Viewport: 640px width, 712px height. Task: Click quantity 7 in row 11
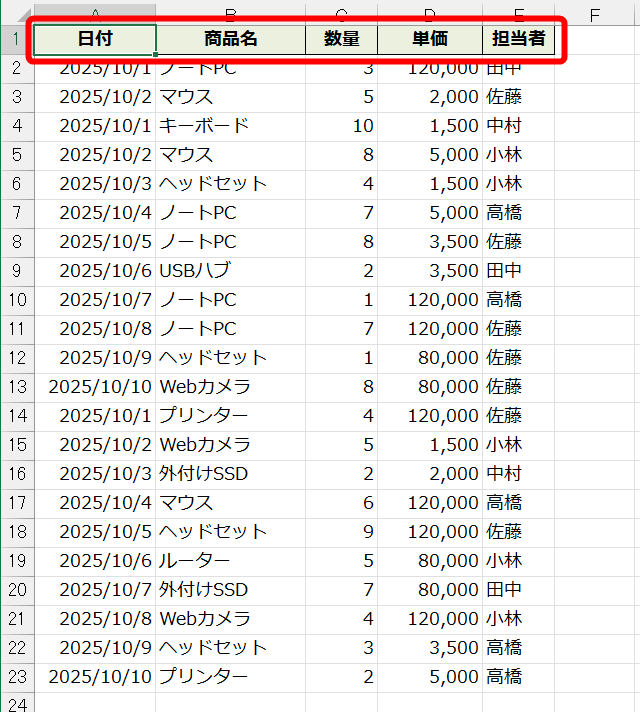click(x=342, y=329)
